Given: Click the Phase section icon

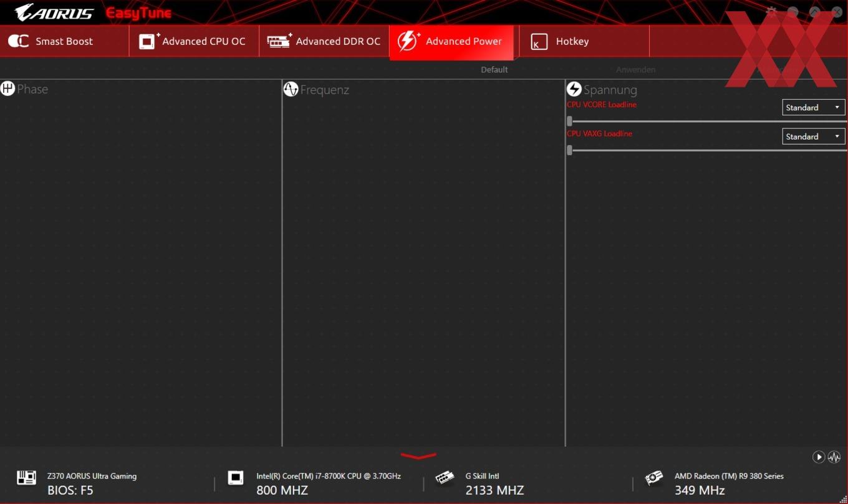Looking at the screenshot, I should [7, 88].
